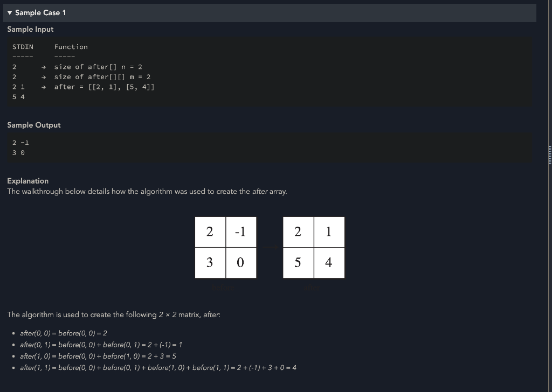Click the before matrix cell '0'

pos(241,263)
